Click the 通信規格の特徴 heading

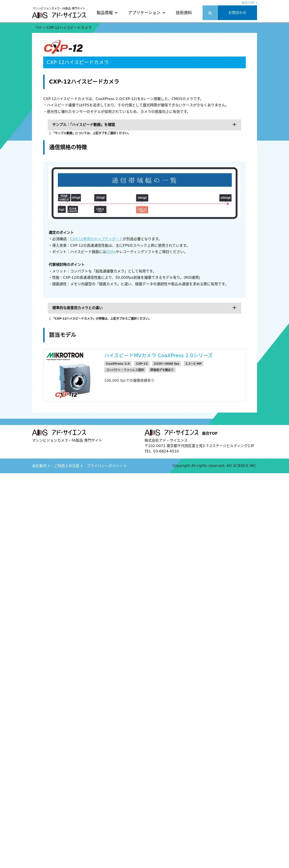point(68,147)
